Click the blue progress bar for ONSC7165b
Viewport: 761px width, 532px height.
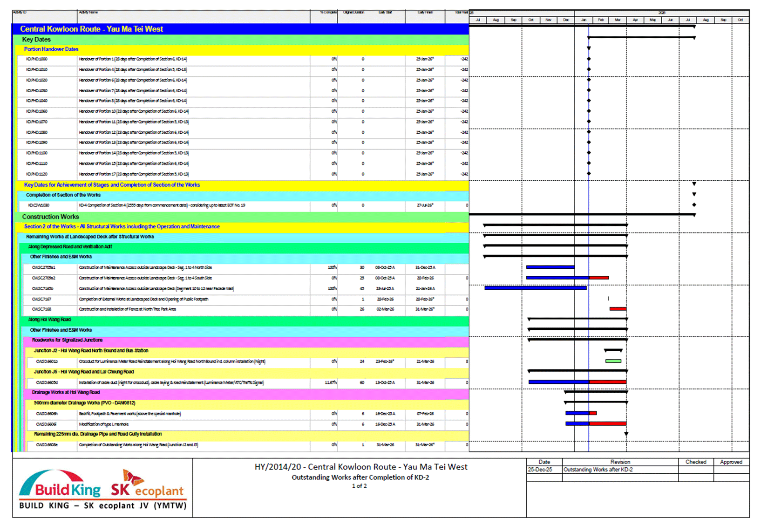[x=535, y=288]
